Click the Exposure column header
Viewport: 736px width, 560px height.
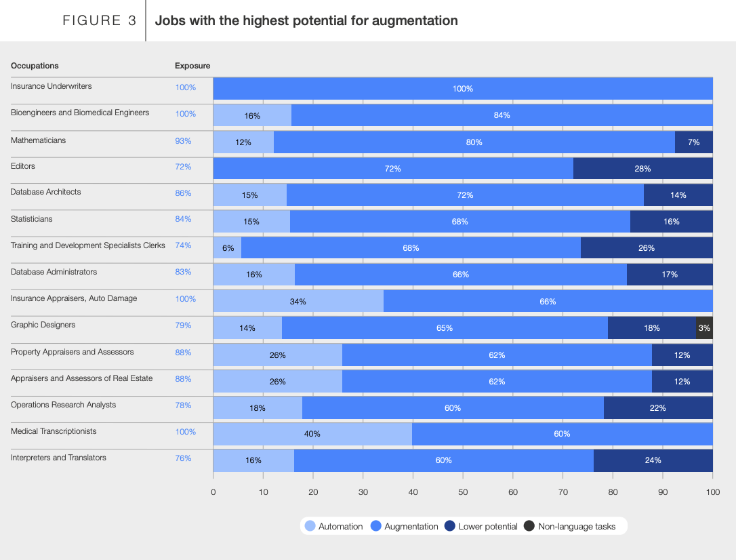coord(192,66)
